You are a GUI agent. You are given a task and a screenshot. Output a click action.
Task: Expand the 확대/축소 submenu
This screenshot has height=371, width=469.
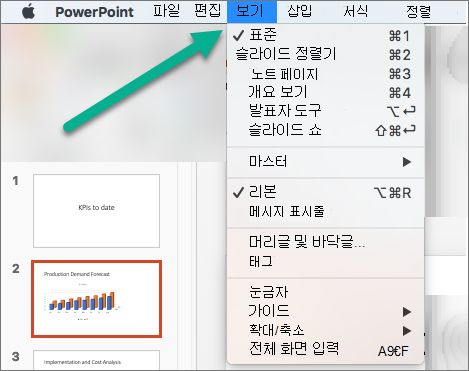(326, 330)
